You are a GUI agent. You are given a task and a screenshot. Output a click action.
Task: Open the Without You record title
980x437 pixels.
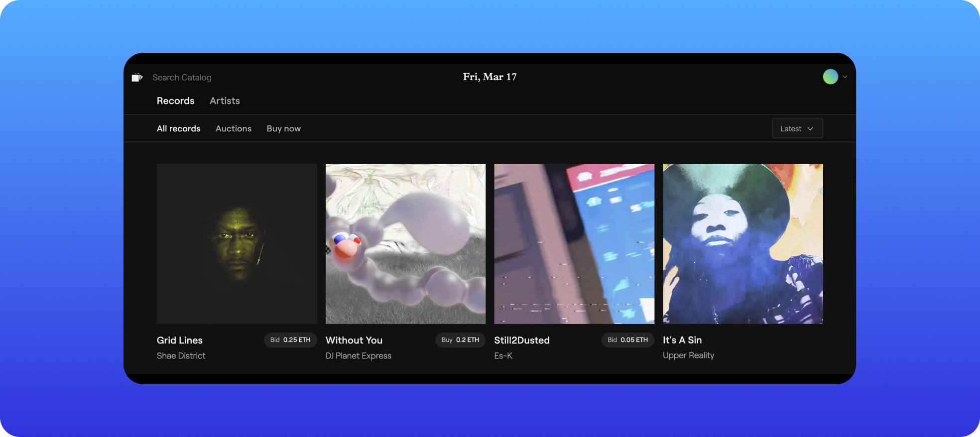coord(354,340)
